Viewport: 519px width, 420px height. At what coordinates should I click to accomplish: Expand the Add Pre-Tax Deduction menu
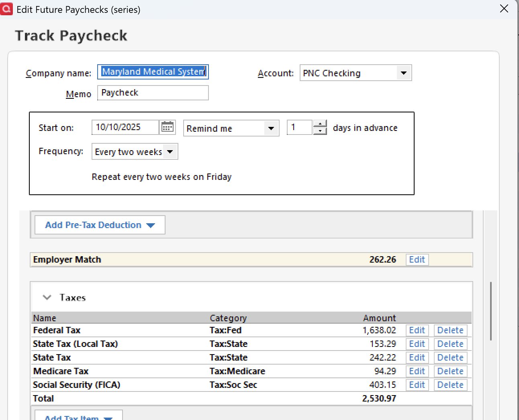click(100, 225)
